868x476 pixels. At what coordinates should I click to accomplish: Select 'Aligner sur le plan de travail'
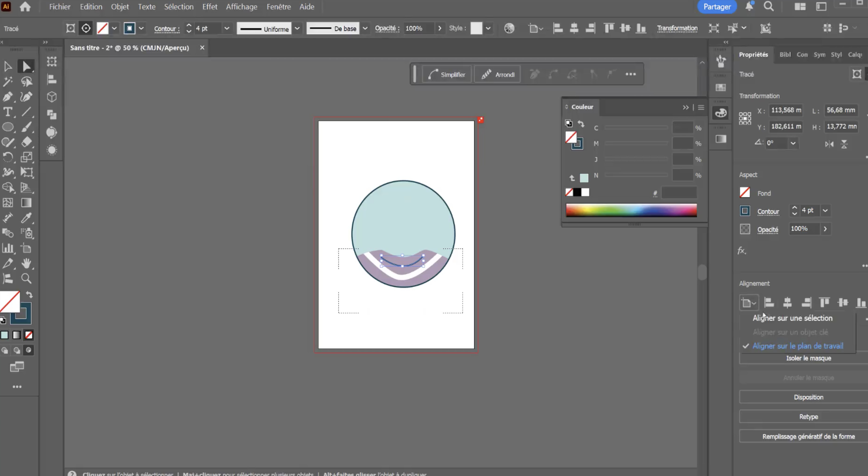[798, 346]
